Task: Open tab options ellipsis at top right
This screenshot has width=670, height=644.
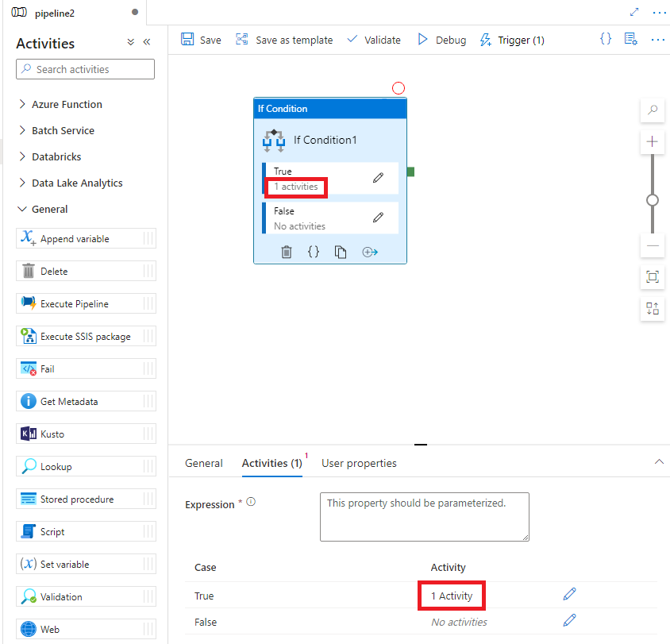Action: pos(660,13)
